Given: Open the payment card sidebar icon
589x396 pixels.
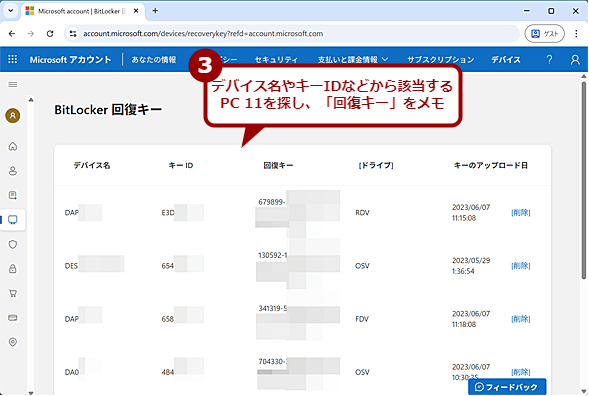Looking at the screenshot, I should (x=13, y=318).
